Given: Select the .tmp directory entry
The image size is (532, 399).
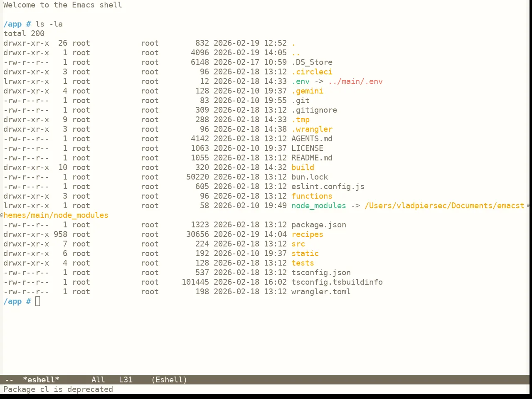Looking at the screenshot, I should point(300,120).
